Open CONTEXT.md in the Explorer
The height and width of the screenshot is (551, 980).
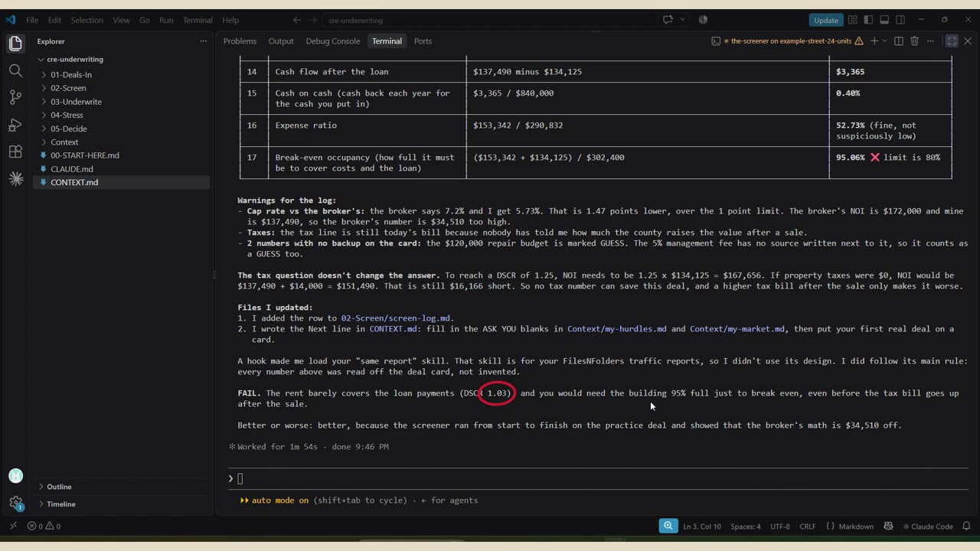[74, 182]
